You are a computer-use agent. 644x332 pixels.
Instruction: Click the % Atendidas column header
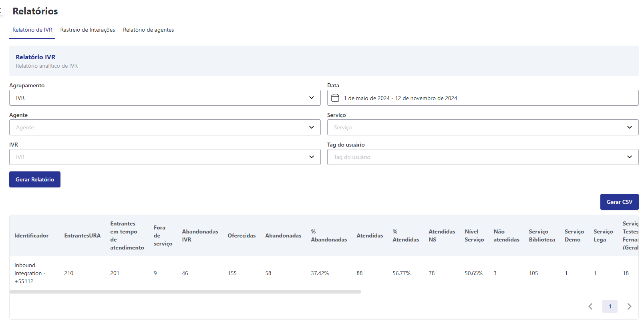tap(406, 235)
